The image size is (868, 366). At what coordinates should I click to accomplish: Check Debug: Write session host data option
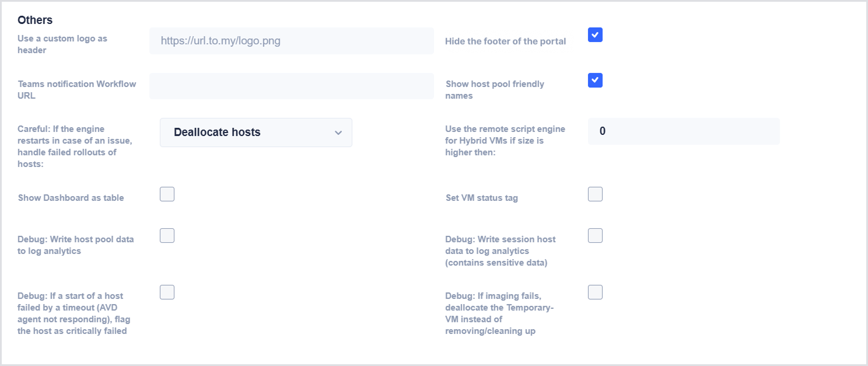(x=595, y=235)
